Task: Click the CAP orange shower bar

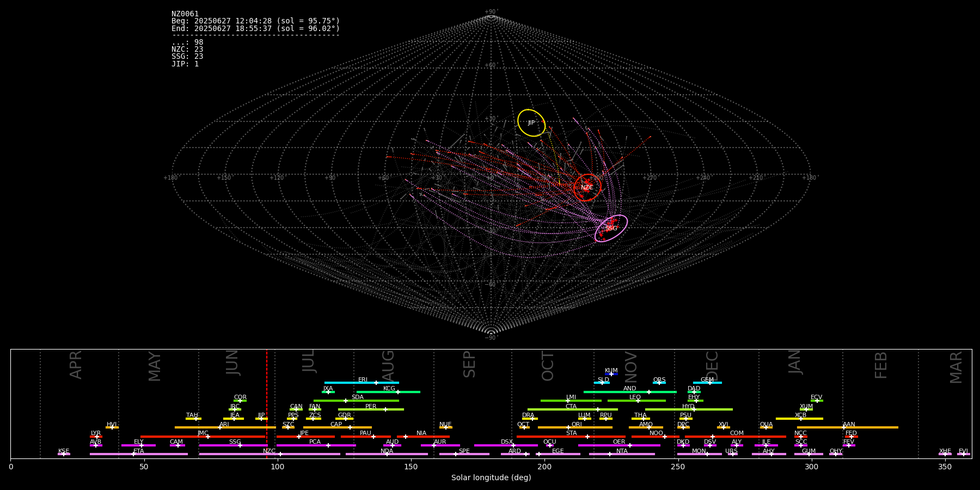Action: [338, 427]
